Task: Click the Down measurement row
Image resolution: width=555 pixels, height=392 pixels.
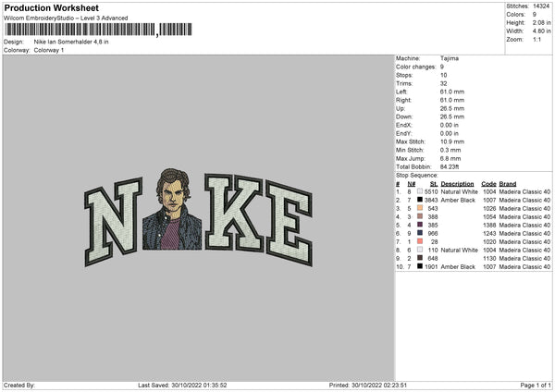Action: (430, 116)
